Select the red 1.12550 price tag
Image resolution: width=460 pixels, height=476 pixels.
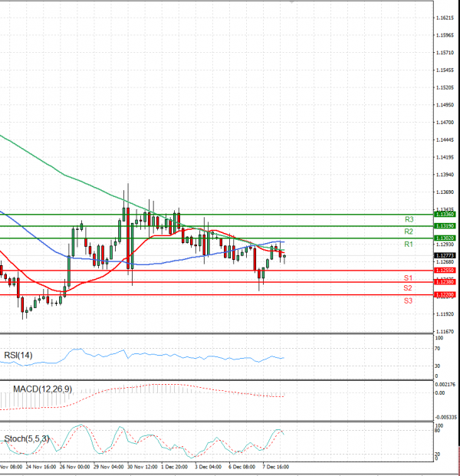(x=445, y=270)
